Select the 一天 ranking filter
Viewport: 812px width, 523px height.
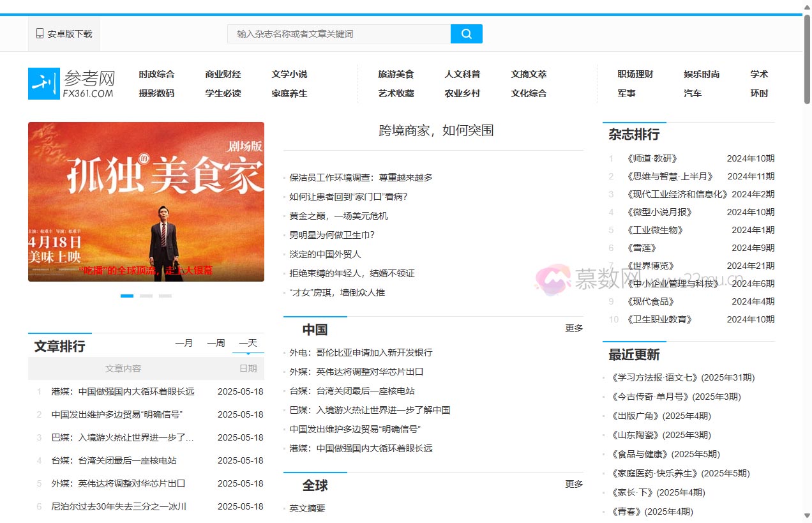tap(248, 343)
